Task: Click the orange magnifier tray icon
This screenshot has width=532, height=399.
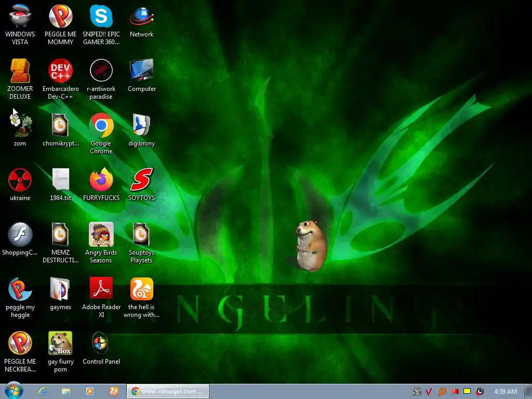Action: pyautogui.click(x=442, y=392)
